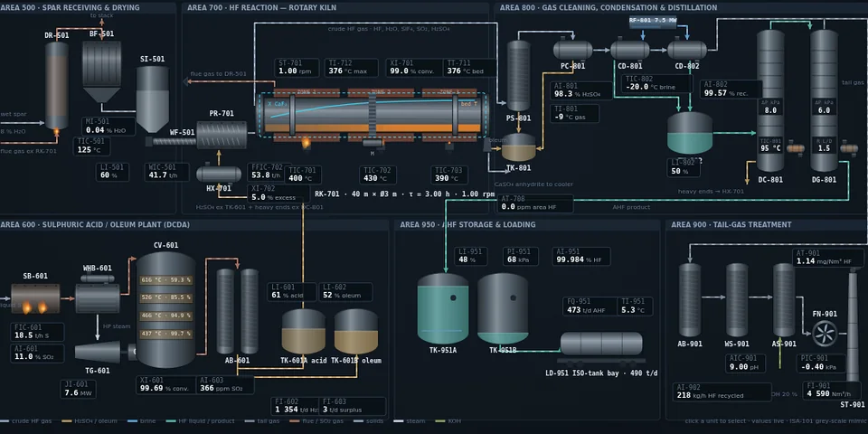Select the XI-701 99.0 % conv. tag
This screenshot has height=434, width=868.
415,68
